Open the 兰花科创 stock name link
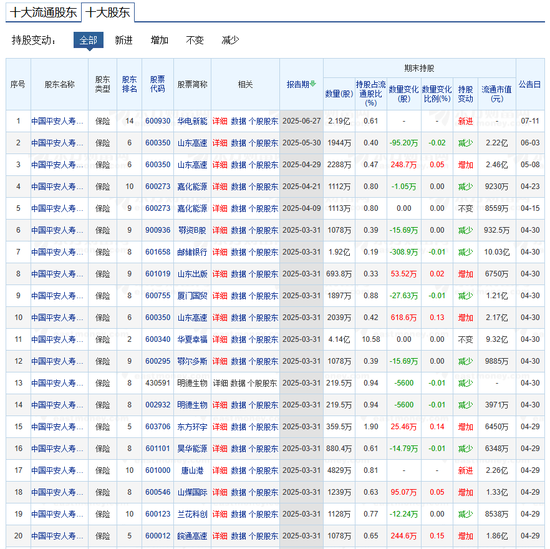 point(192,514)
